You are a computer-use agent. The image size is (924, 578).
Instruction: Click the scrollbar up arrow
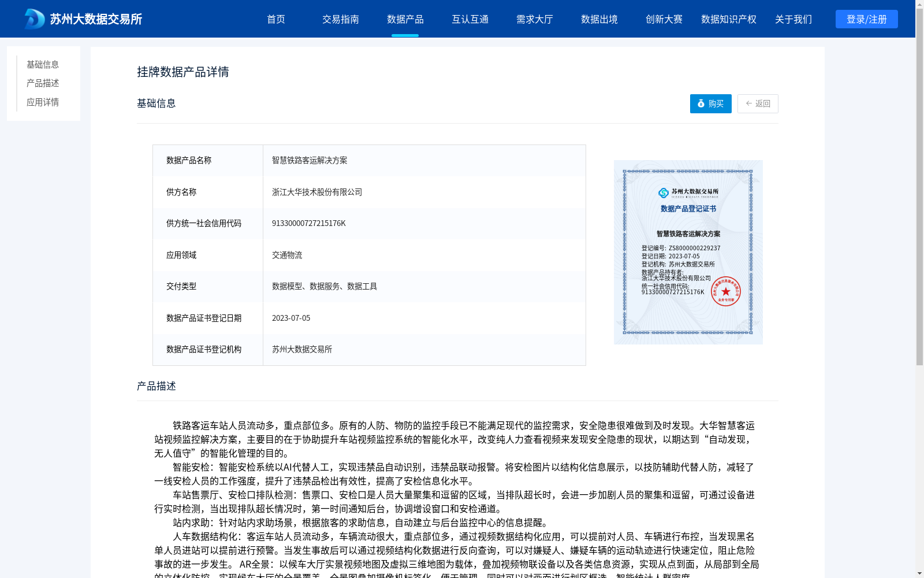pyautogui.click(x=919, y=4)
